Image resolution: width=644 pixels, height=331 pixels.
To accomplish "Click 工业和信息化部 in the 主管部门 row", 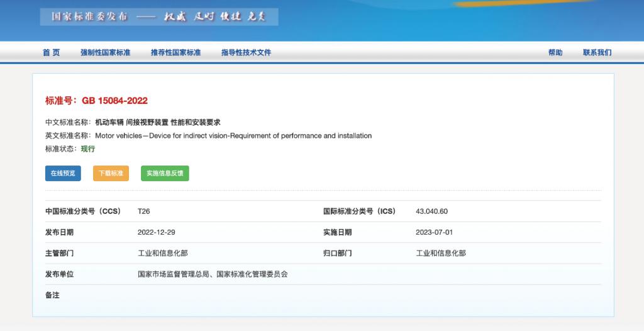I will [x=163, y=254].
